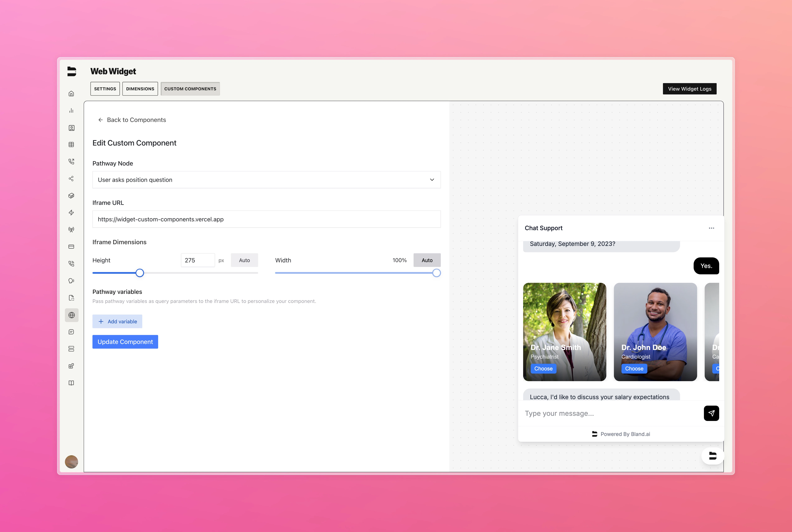Open the open-book docs icon

[x=71, y=383]
